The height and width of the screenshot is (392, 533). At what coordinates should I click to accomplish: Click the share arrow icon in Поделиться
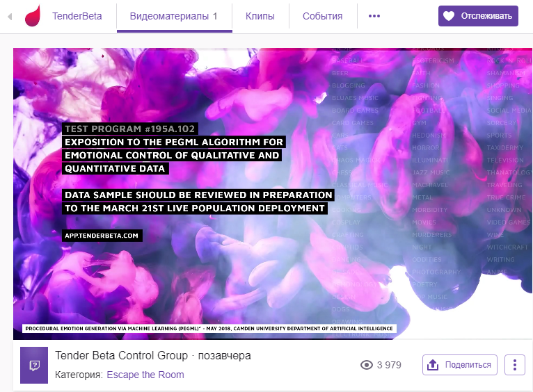[433, 365]
